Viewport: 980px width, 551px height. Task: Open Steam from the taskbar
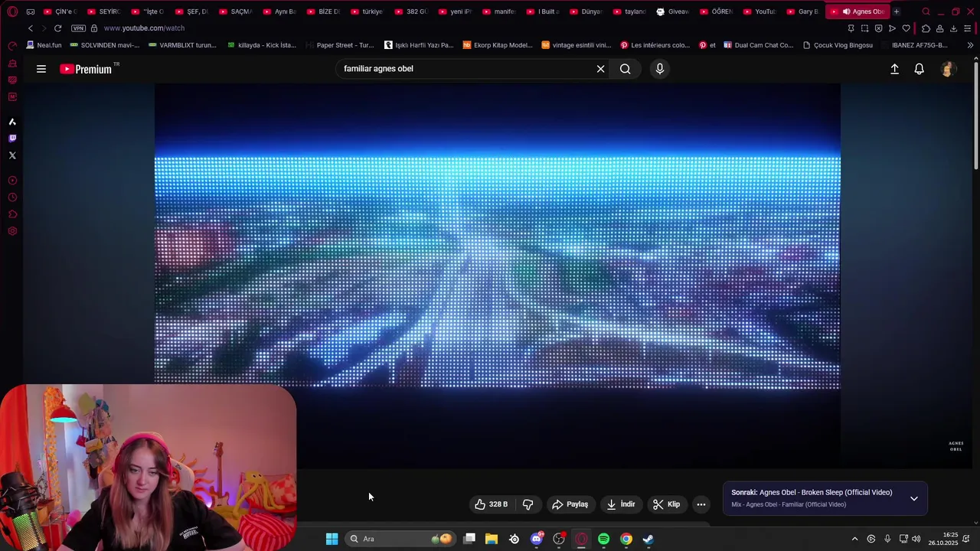648,539
